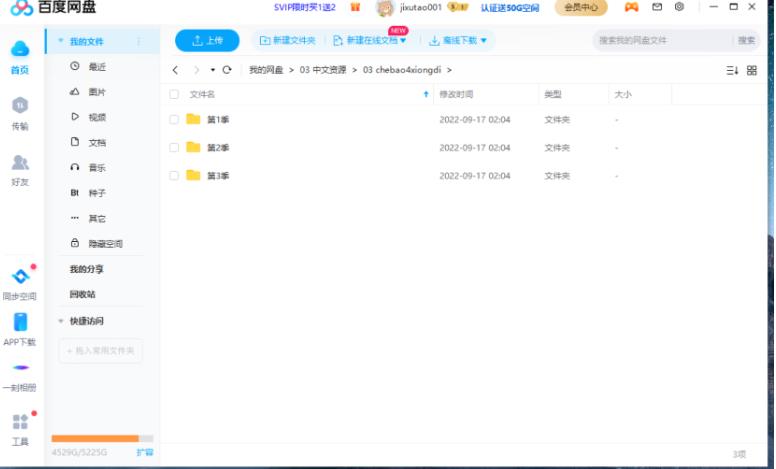Viewport: 776px width, 469px height.
Task: Open 回收站 recycle bin
Action: point(83,294)
